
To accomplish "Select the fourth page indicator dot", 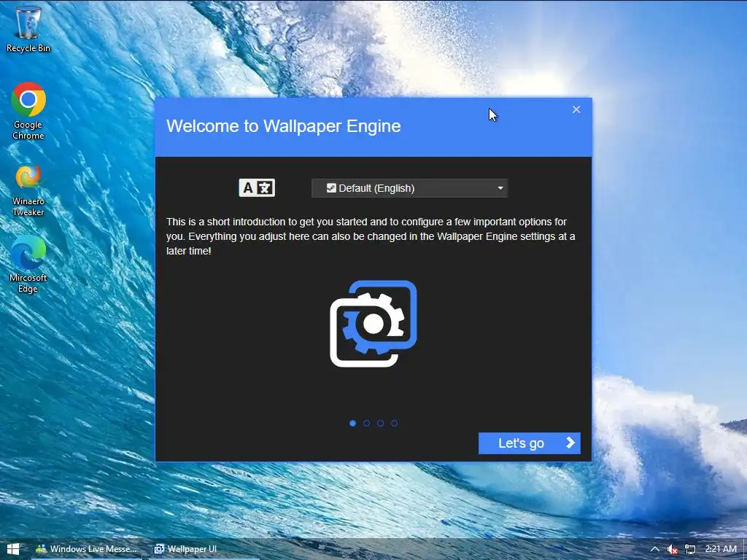I will point(394,424).
